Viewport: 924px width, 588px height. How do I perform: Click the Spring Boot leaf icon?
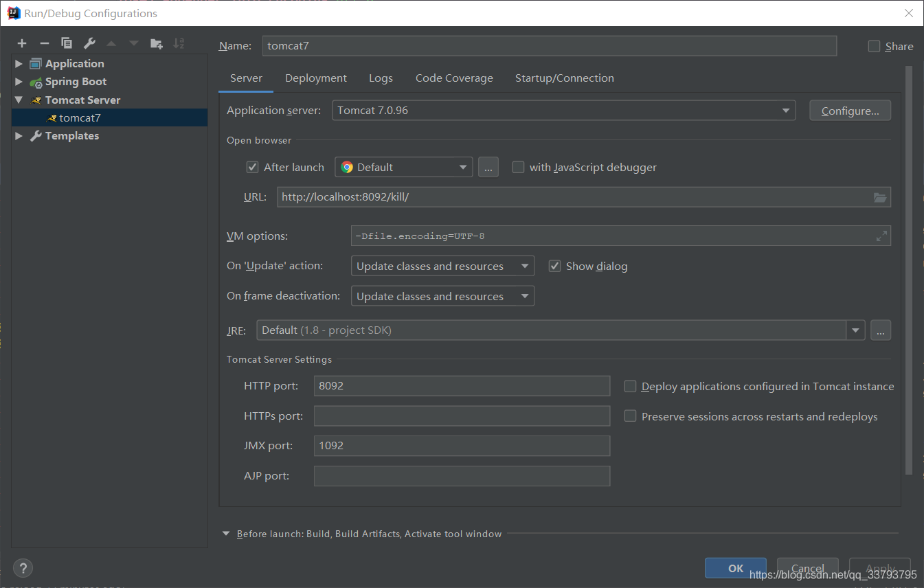point(36,82)
